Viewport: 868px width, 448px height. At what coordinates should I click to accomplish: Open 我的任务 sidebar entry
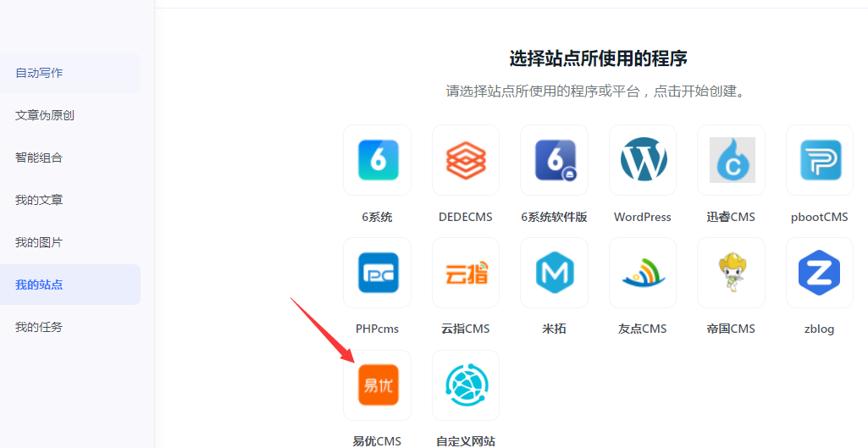tap(39, 327)
